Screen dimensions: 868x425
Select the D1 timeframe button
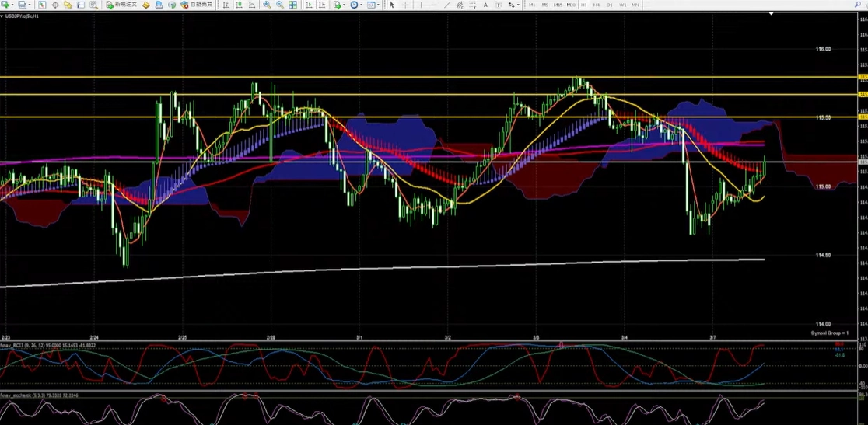pos(609,5)
